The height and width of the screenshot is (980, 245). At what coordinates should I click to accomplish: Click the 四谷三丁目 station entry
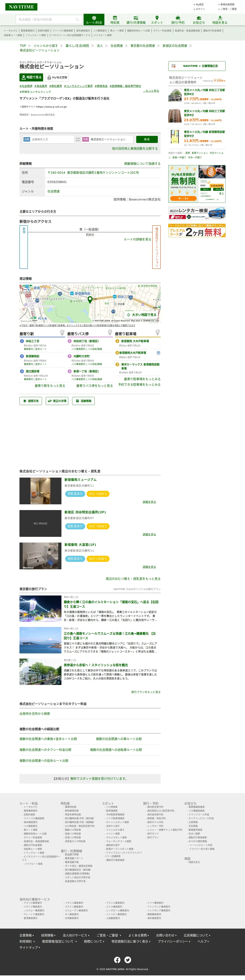pos(32,341)
